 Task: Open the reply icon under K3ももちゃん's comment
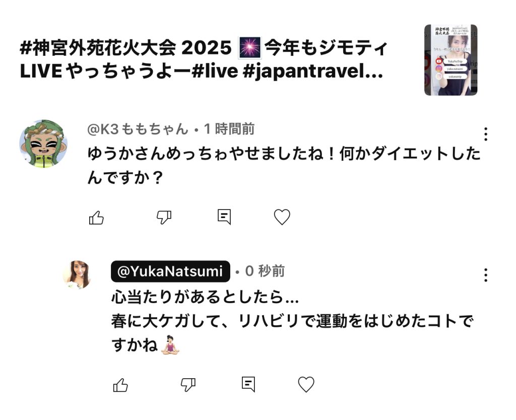click(x=224, y=217)
